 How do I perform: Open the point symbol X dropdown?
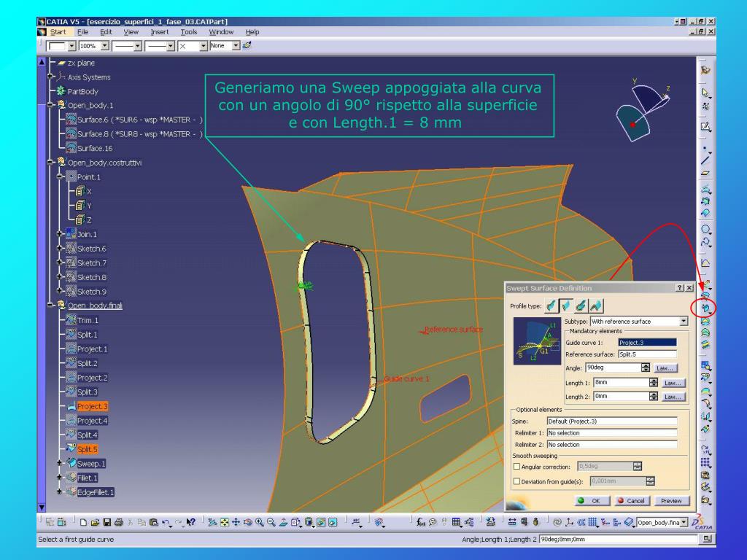(203, 46)
